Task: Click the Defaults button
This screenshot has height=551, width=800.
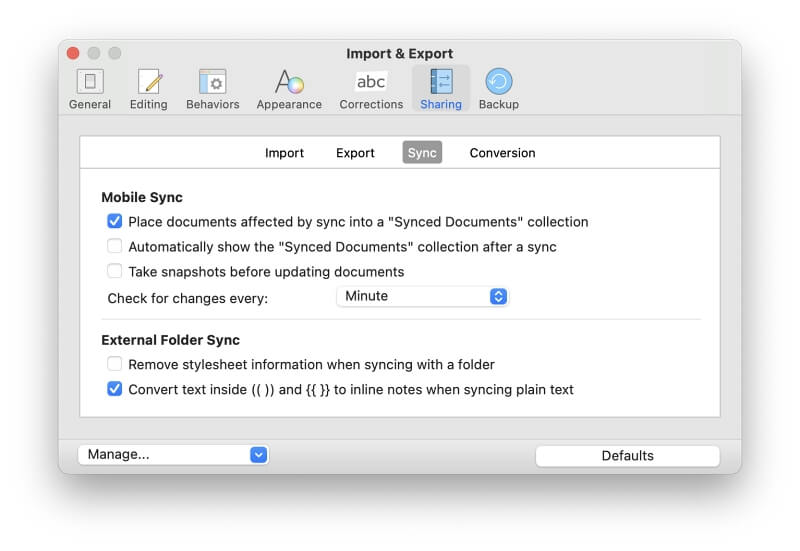Action: pyautogui.click(x=627, y=456)
